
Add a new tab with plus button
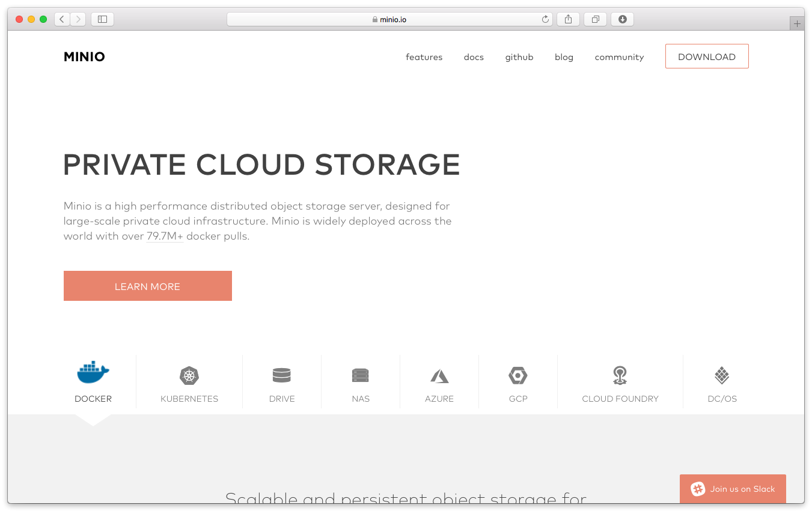[797, 24]
